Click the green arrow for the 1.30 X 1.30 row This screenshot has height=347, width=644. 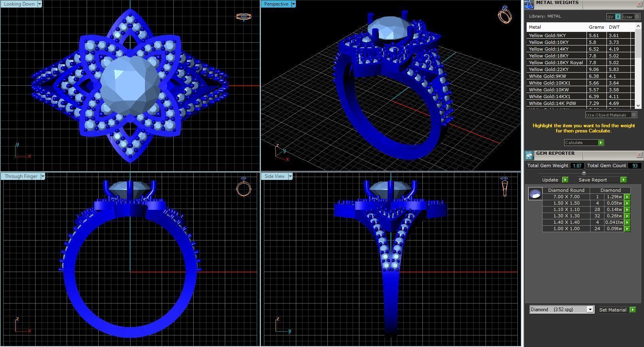pos(627,216)
